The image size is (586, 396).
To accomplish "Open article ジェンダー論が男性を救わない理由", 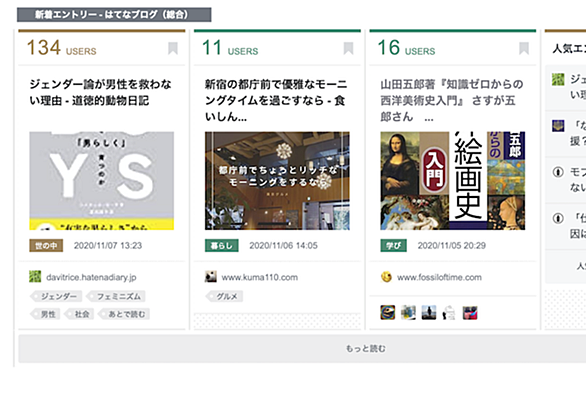I will point(100,92).
